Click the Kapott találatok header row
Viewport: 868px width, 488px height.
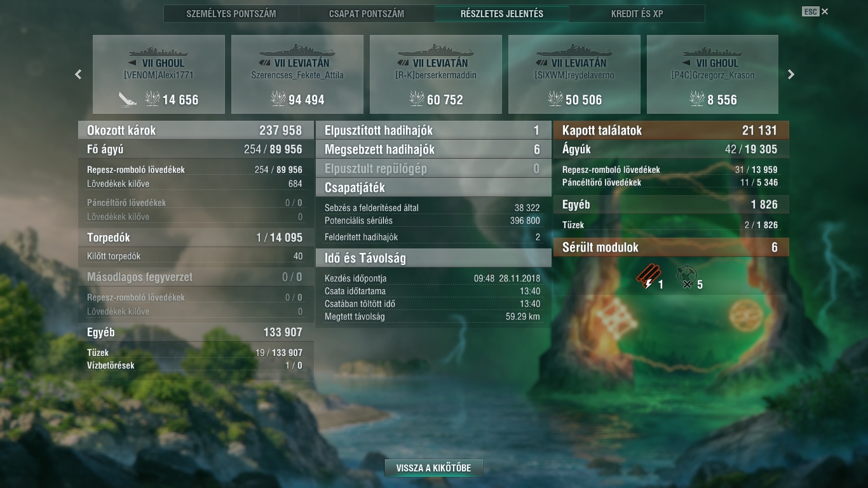pyautogui.click(x=671, y=130)
